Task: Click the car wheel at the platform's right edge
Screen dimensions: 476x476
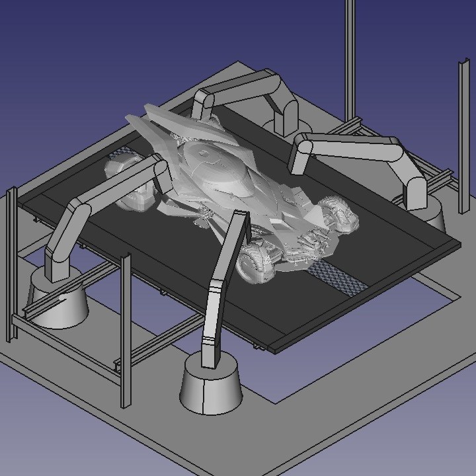Action: point(340,215)
